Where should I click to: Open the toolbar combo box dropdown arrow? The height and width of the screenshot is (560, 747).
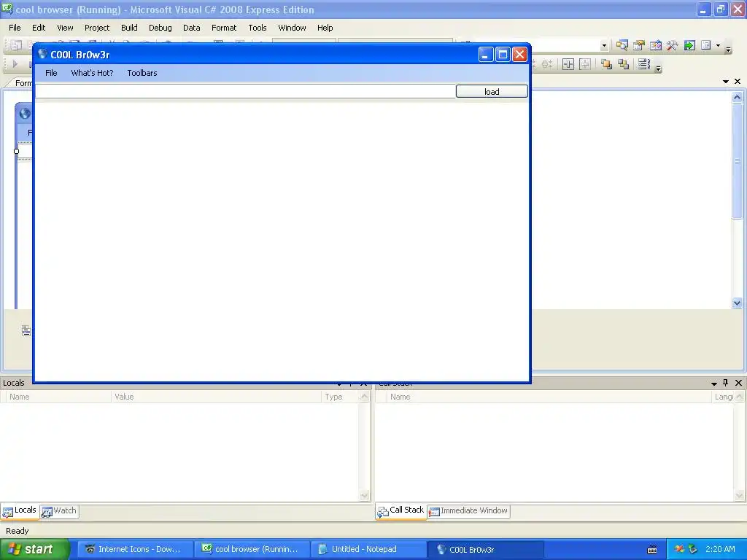(x=604, y=46)
